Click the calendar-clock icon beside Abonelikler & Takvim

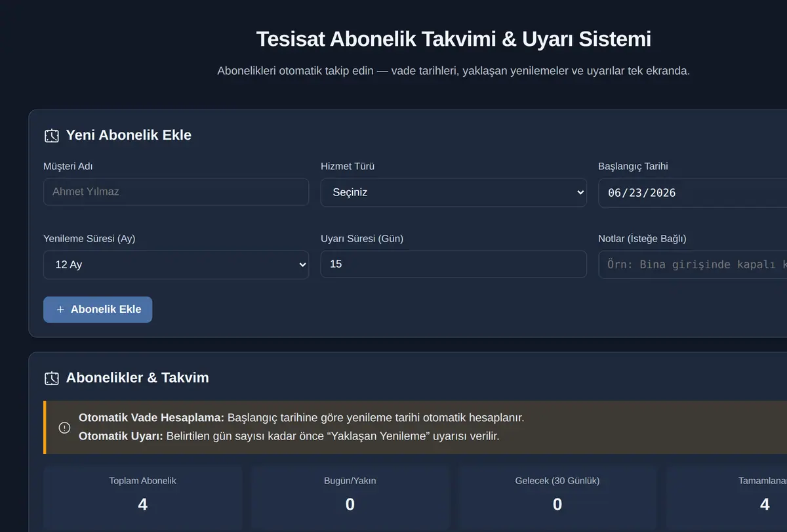click(x=51, y=379)
